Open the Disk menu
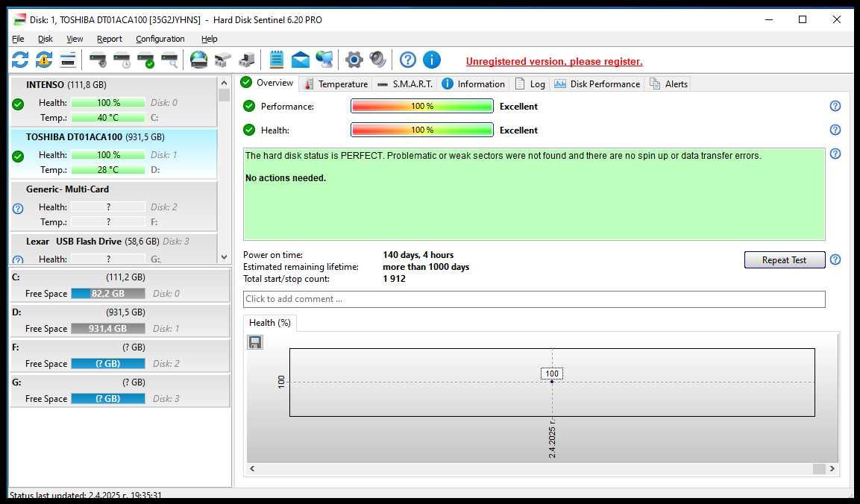860x504 pixels. click(45, 39)
